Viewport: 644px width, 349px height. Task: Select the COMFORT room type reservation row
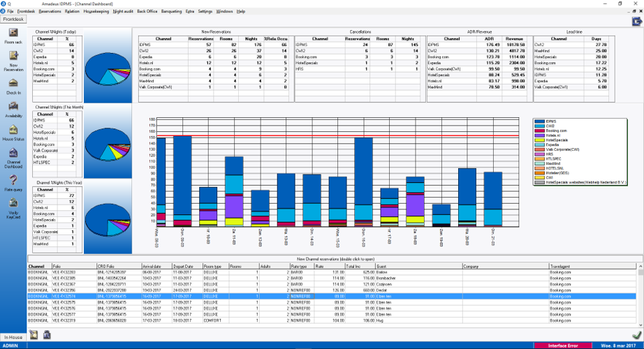(332, 320)
